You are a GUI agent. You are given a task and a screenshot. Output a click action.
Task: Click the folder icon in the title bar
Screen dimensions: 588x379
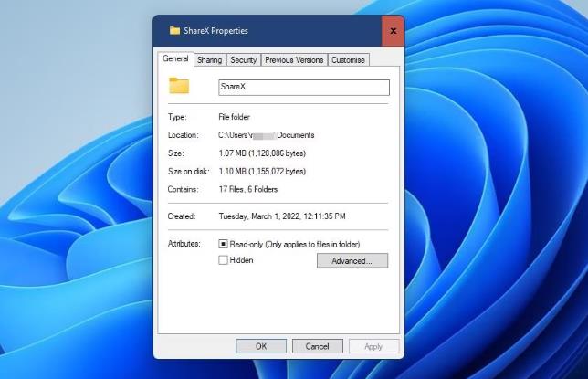click(174, 30)
